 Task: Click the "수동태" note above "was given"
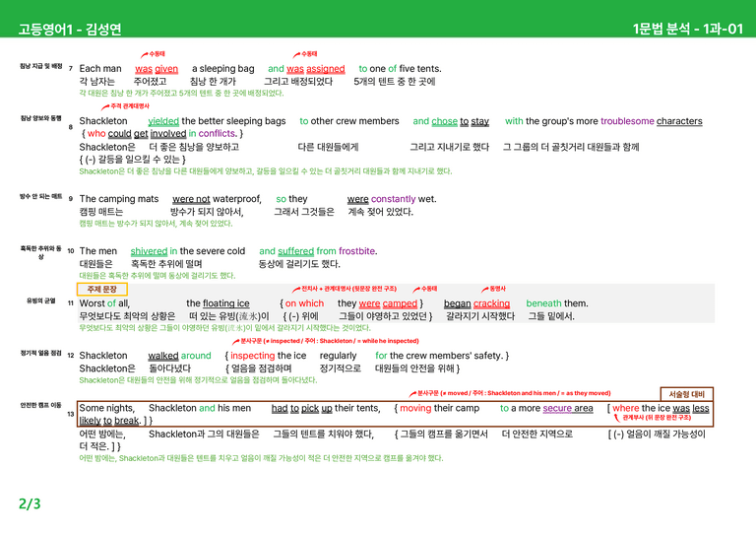point(157,54)
